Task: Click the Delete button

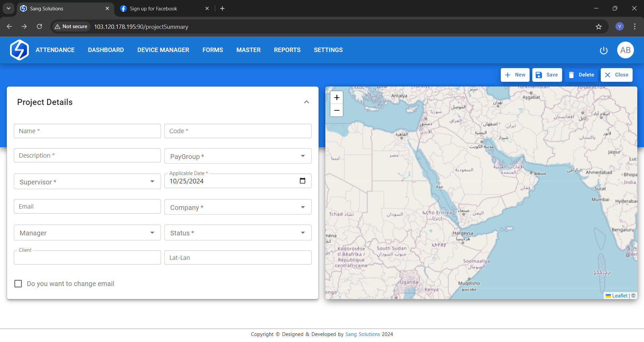Action: tap(581, 75)
